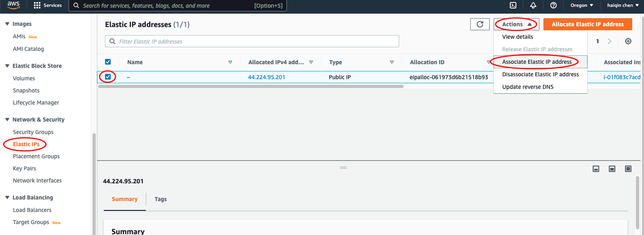Click Allocate Elastic IP address button
Image resolution: width=644 pixels, height=235 pixels.
click(588, 24)
